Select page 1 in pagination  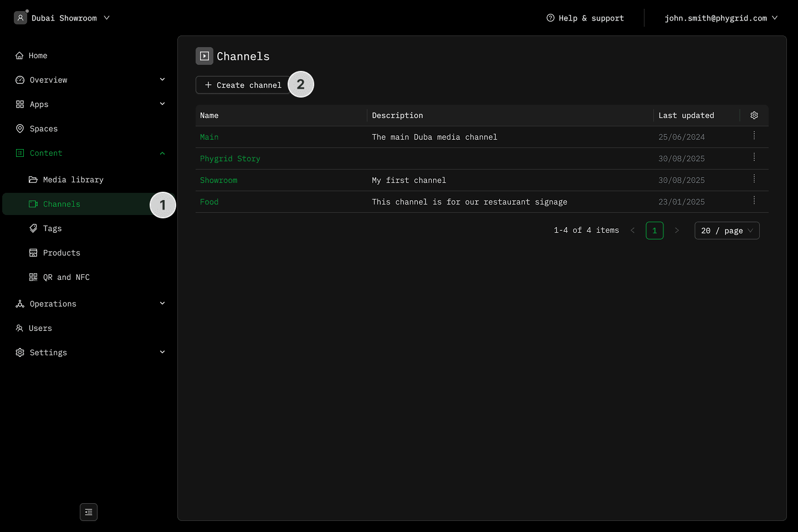point(654,231)
